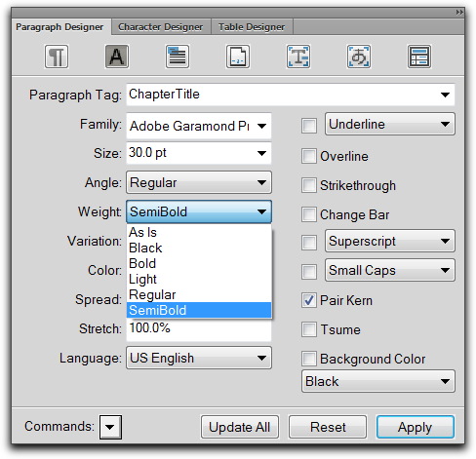476x459 pixels.
Task: Collapse the panel using the double-arrow icon
Action: pos(459,12)
